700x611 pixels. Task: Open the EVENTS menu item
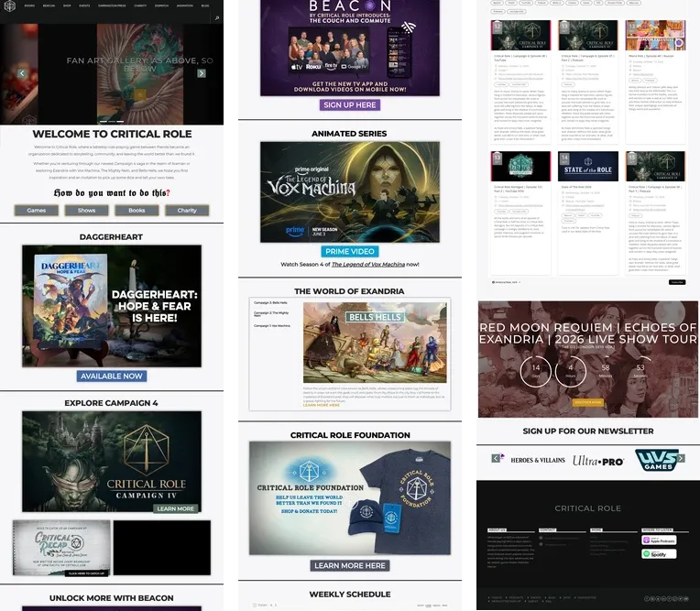point(84,5)
